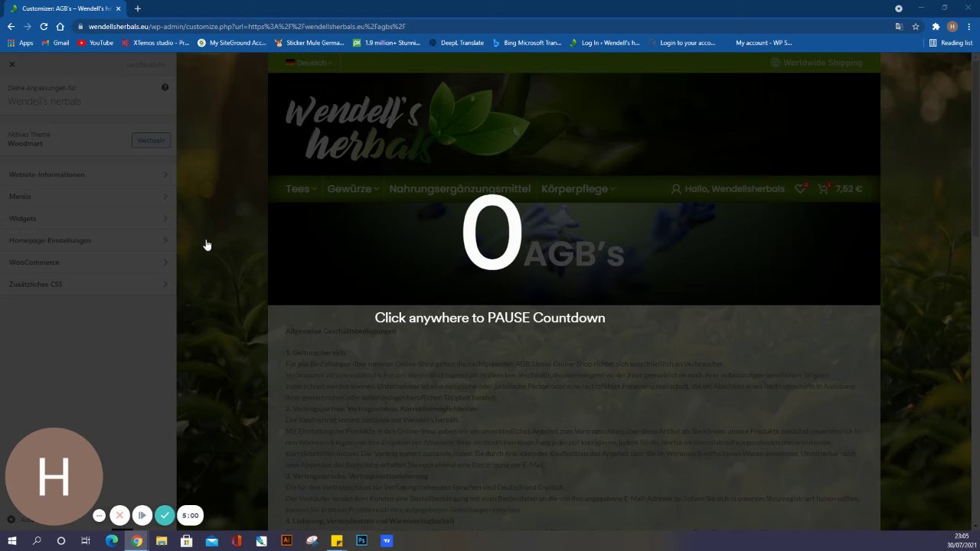The image size is (980, 551).
Task: Click the teal checkmark finish button
Action: [165, 516]
